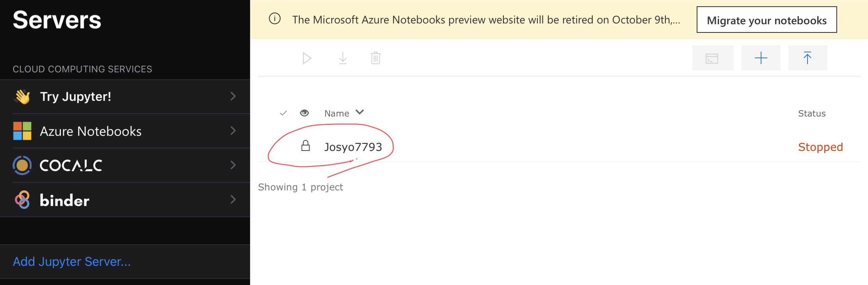The height and width of the screenshot is (285, 868).
Task: Click Migrate your notebooks button
Action: 767,20
